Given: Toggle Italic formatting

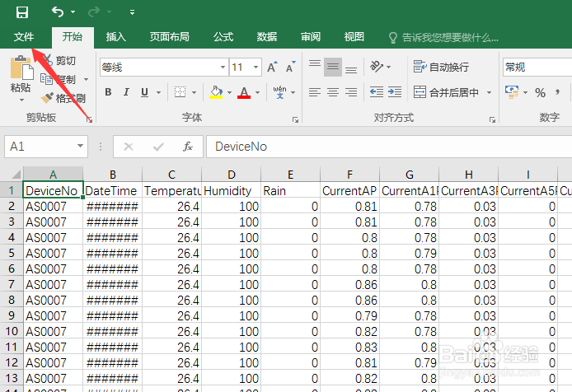Looking at the screenshot, I should click(126, 92).
